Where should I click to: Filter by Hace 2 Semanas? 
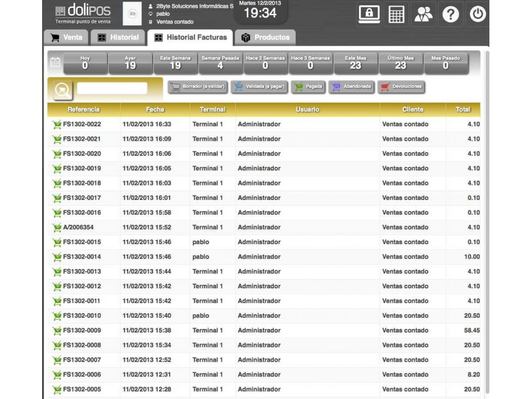[265, 63]
